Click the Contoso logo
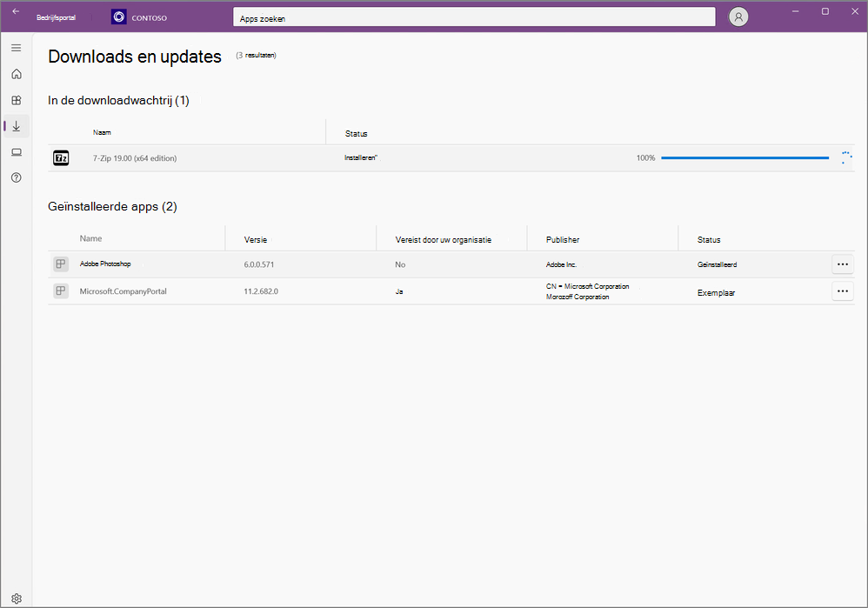Image resolution: width=868 pixels, height=608 pixels. click(x=118, y=17)
